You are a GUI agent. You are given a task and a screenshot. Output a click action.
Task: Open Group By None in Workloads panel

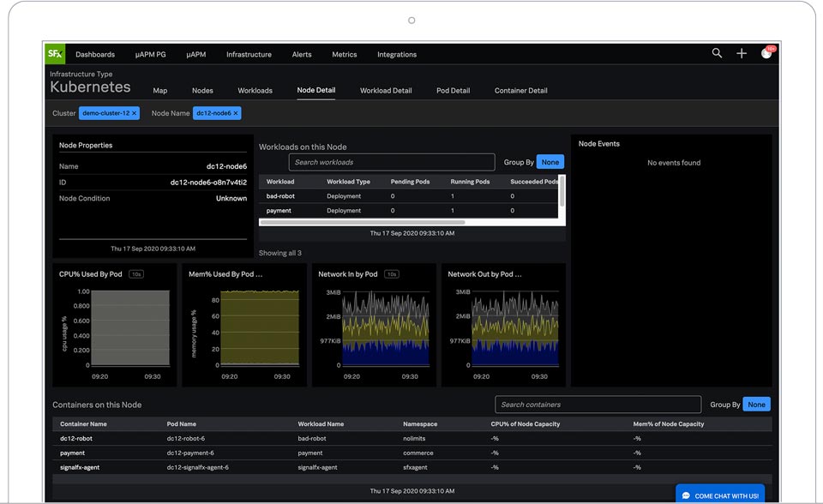click(550, 162)
